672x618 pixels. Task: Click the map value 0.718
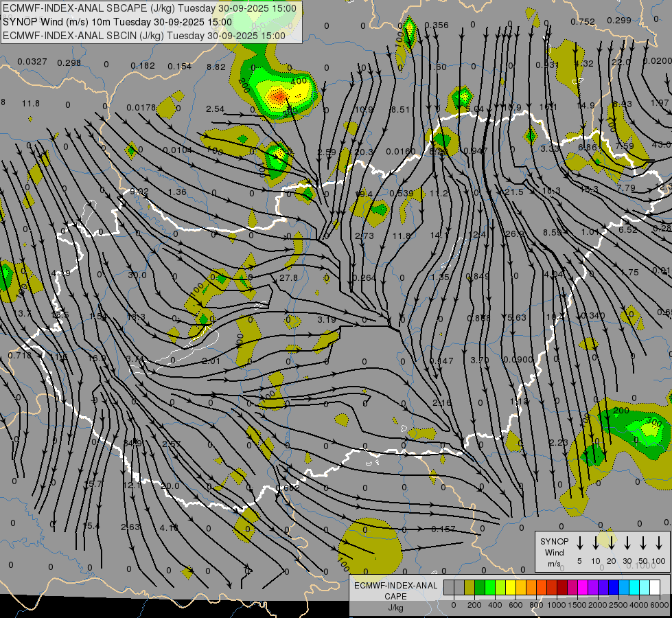tap(20, 356)
